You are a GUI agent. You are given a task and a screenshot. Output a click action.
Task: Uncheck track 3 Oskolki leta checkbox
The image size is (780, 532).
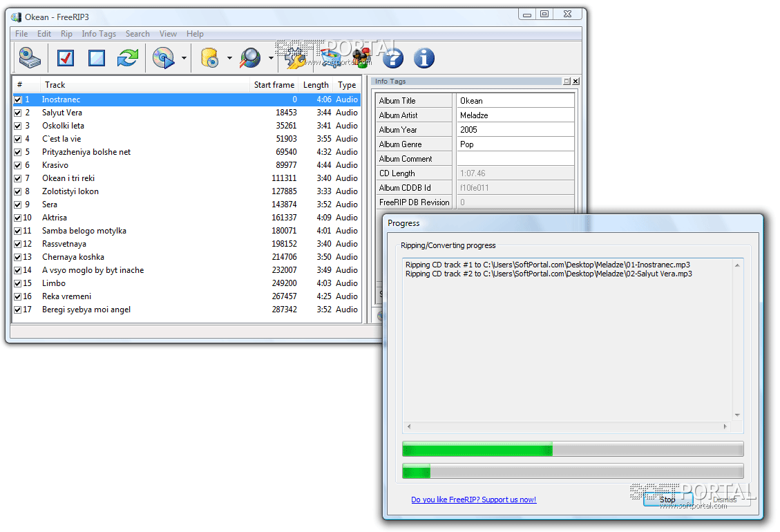pos(18,126)
